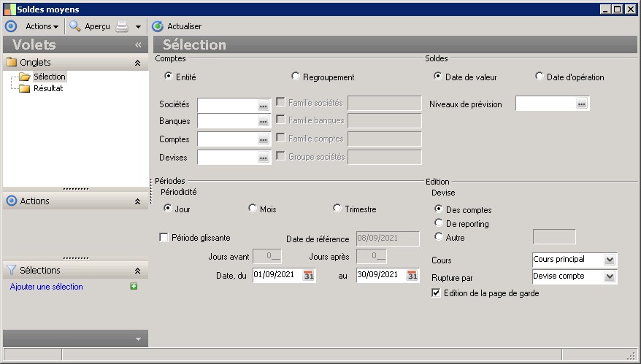Select Jour periodicity
Image resolution: width=641 pixels, height=364 pixels.
coord(167,208)
